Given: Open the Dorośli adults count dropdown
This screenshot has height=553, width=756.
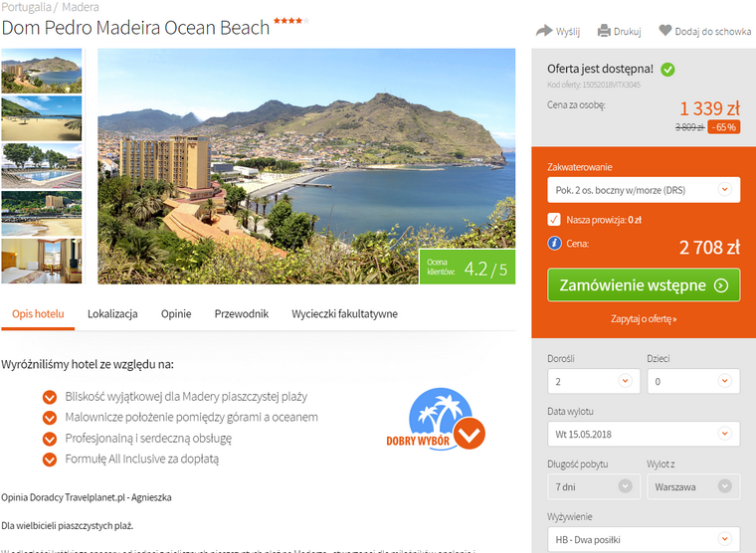Looking at the screenshot, I should click(594, 381).
